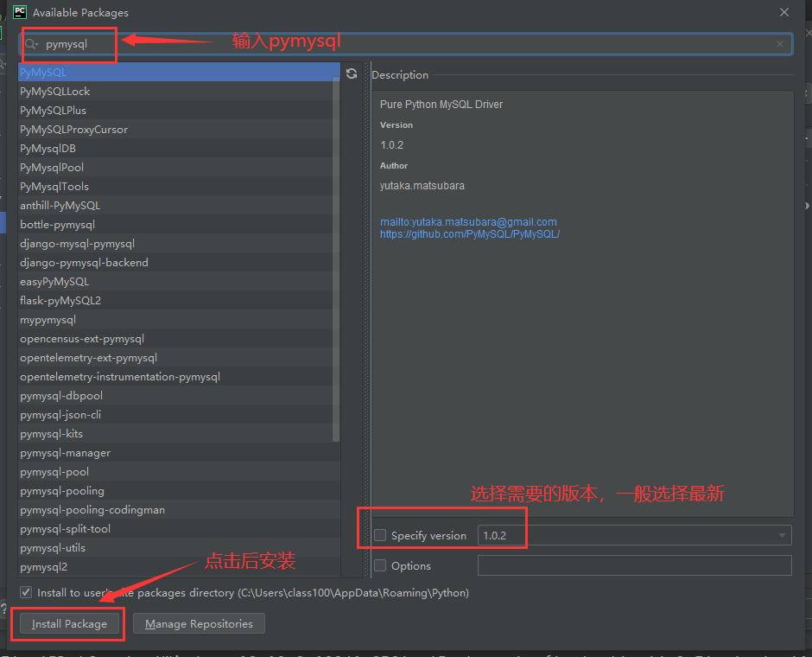Click the Version value 1.0.2 in description
The width and height of the screenshot is (812, 657).
(391, 145)
